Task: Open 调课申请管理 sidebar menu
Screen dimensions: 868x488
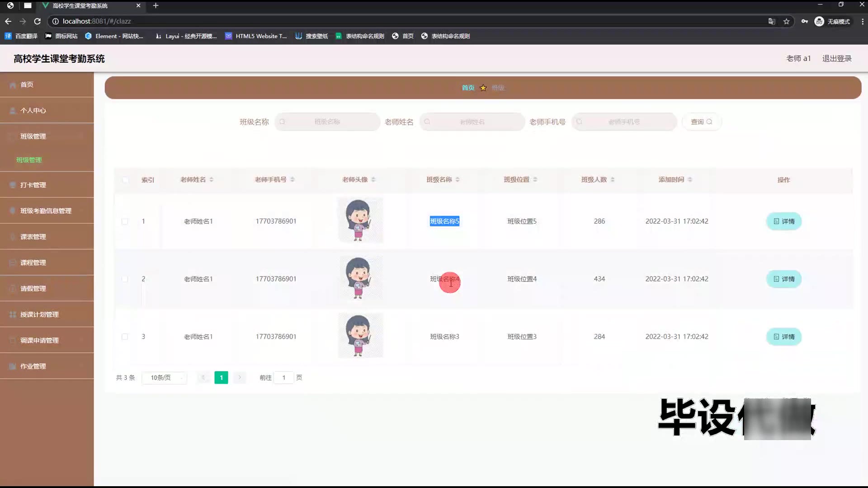Action: pyautogui.click(x=47, y=340)
